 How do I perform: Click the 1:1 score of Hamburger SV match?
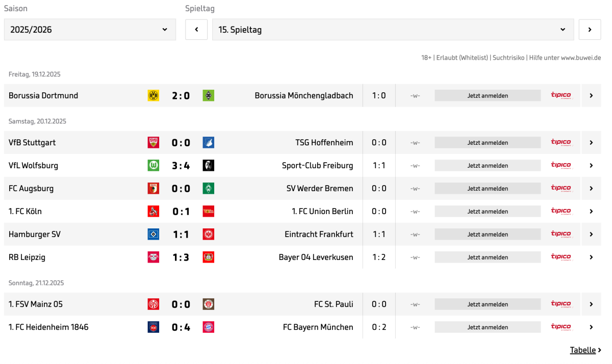pyautogui.click(x=181, y=235)
